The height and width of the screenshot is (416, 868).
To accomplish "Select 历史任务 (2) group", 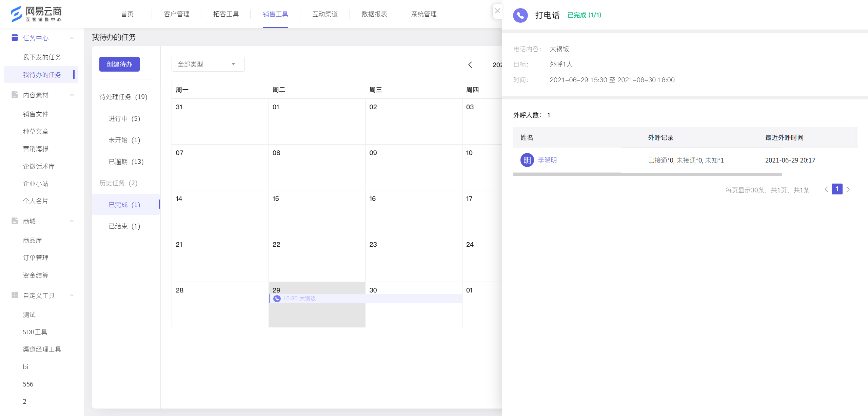I will tap(118, 183).
